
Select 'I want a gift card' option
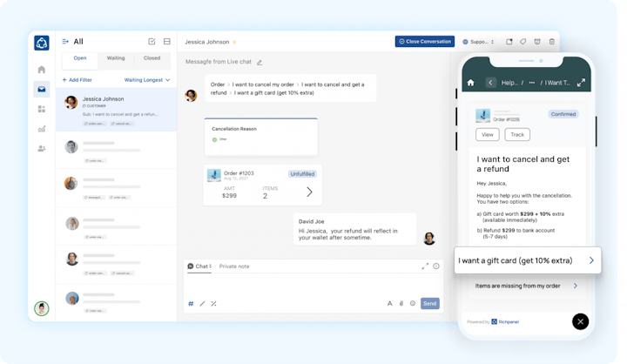click(526, 260)
